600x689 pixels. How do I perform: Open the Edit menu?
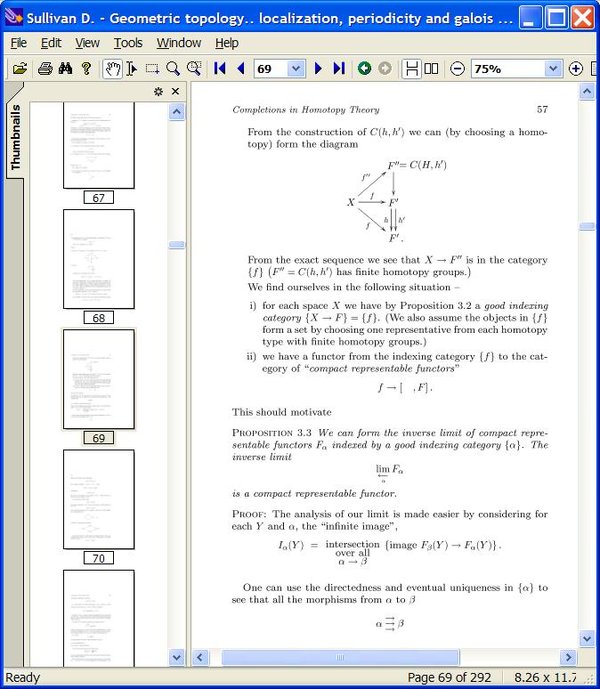point(51,43)
